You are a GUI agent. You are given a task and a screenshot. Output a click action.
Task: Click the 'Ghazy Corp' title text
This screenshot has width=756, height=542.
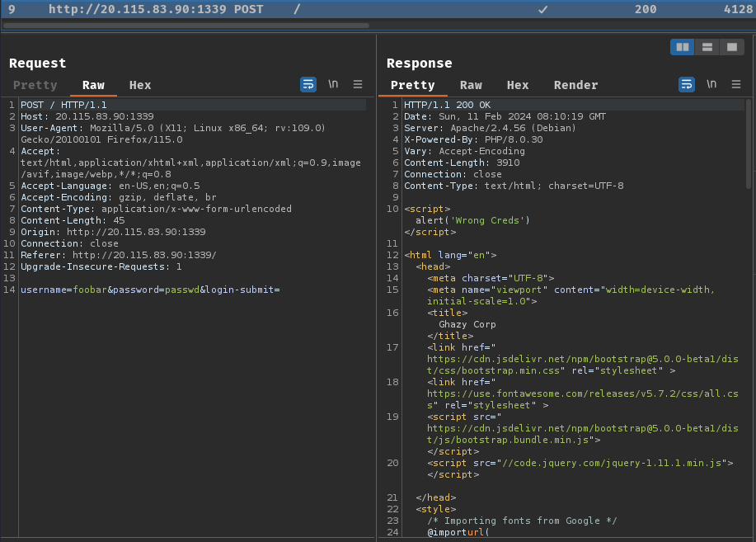[x=467, y=325]
